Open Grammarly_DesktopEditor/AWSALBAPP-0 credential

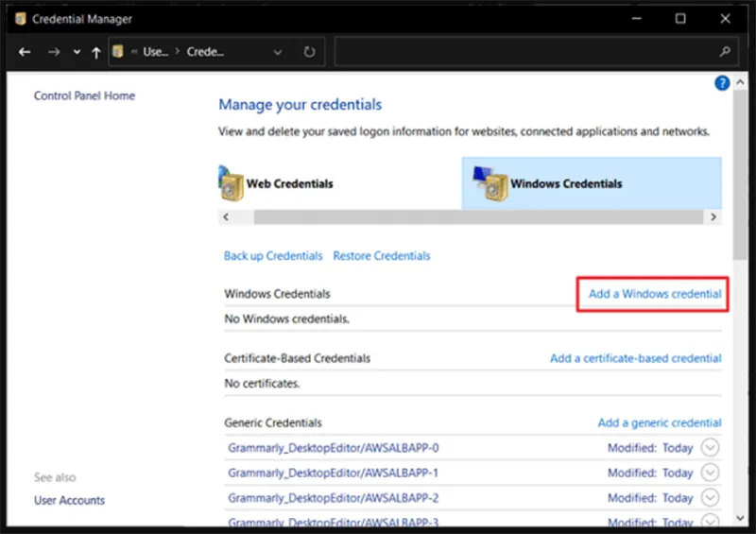[x=334, y=448]
